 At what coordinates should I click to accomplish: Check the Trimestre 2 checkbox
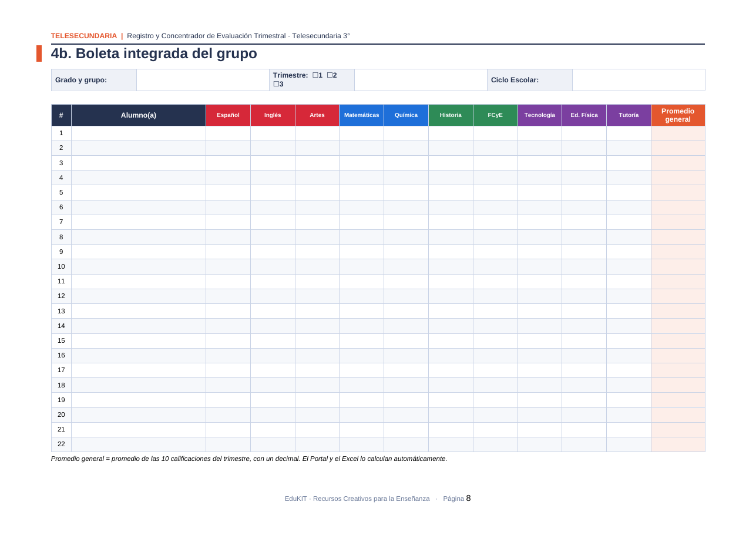coord(330,75)
